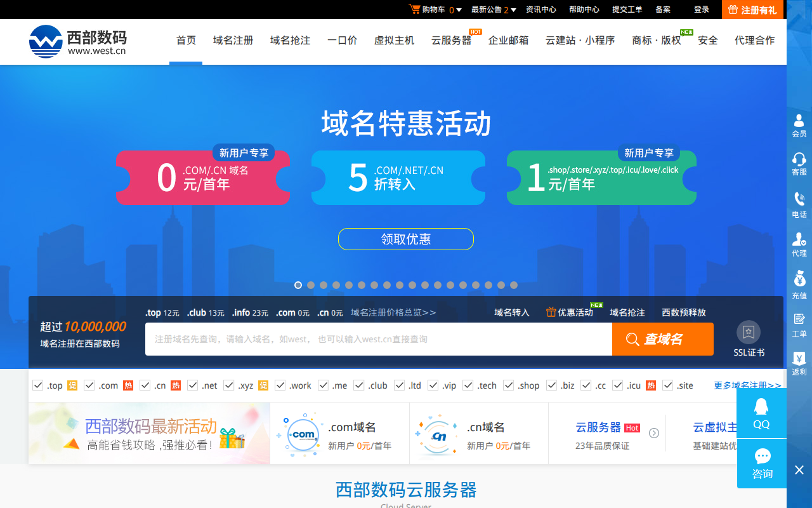Open the 帮助中心 help center link
Screen dimensions: 812x508
[x=584, y=10]
